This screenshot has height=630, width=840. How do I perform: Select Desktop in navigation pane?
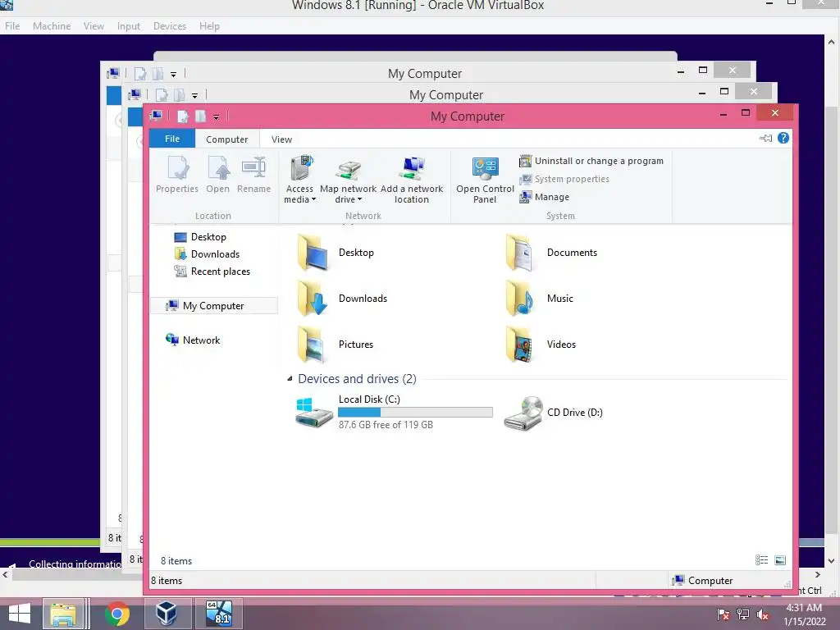pos(200,237)
